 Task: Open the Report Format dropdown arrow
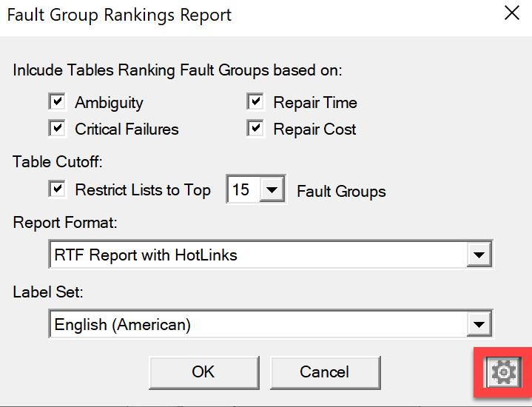tap(479, 255)
